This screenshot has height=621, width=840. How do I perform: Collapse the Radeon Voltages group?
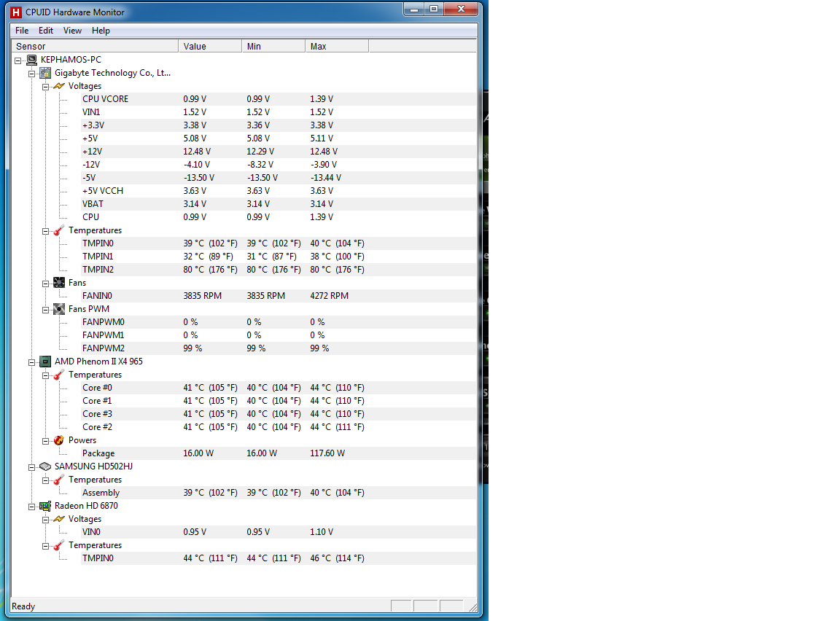[x=45, y=520]
